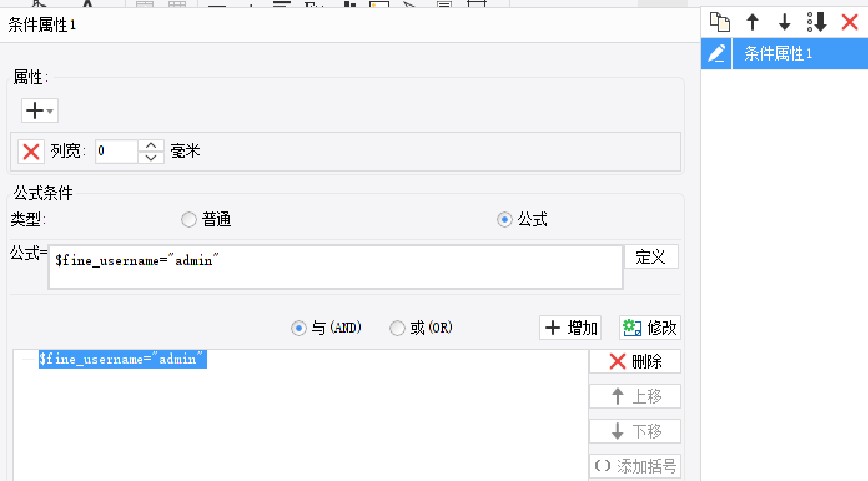The width and height of the screenshot is (868, 481).
Task: Click the 增加 add button
Action: tap(570, 328)
